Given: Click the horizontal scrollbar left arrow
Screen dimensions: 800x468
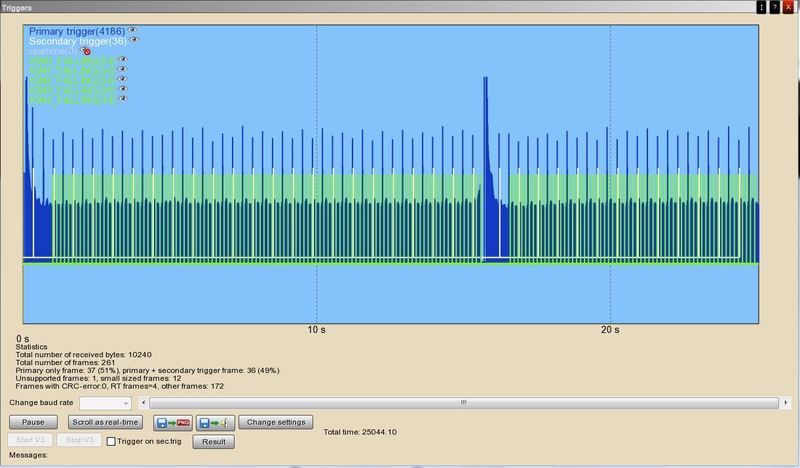Looking at the screenshot, I should [143, 403].
